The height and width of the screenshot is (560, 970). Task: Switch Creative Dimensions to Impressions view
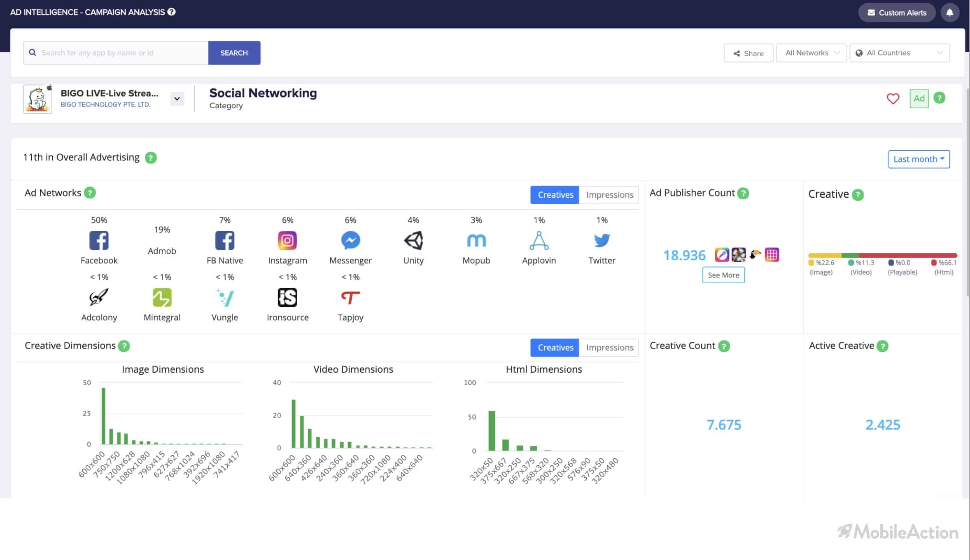click(609, 348)
